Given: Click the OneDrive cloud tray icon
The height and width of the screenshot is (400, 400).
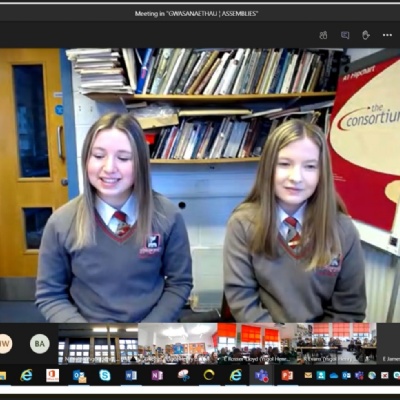Looking at the screenshot, I should click(x=334, y=376).
